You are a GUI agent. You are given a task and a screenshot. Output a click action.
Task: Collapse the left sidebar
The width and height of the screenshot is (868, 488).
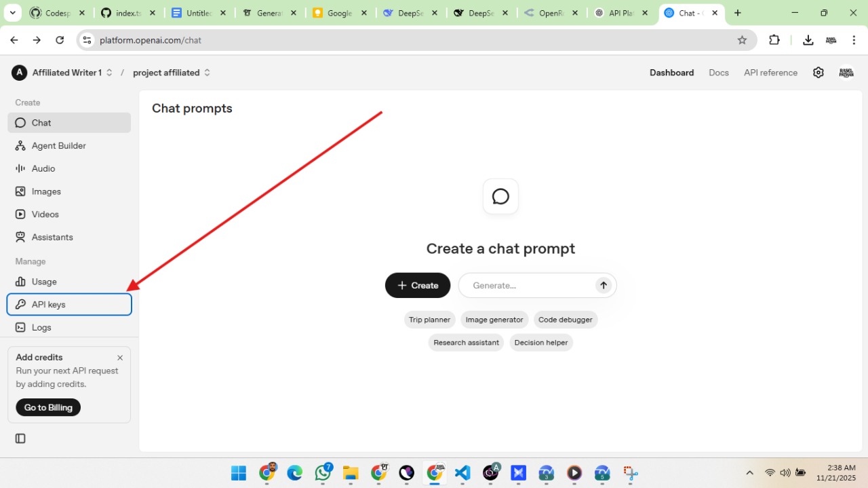(x=20, y=438)
